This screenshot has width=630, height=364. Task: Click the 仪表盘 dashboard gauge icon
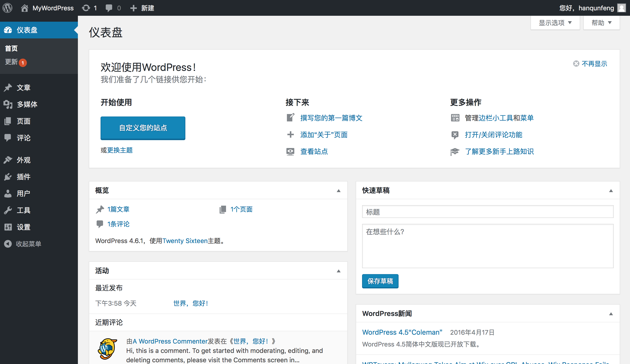[8, 30]
